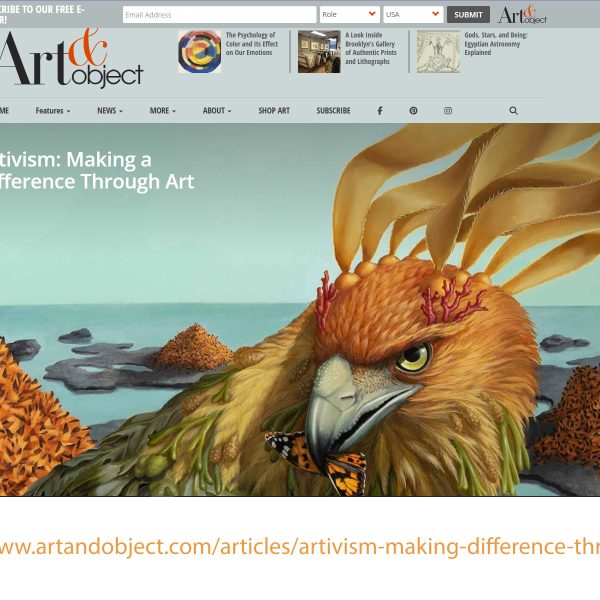Open Psychology of Color article thumbnail
The image size is (600, 600).
click(199, 52)
